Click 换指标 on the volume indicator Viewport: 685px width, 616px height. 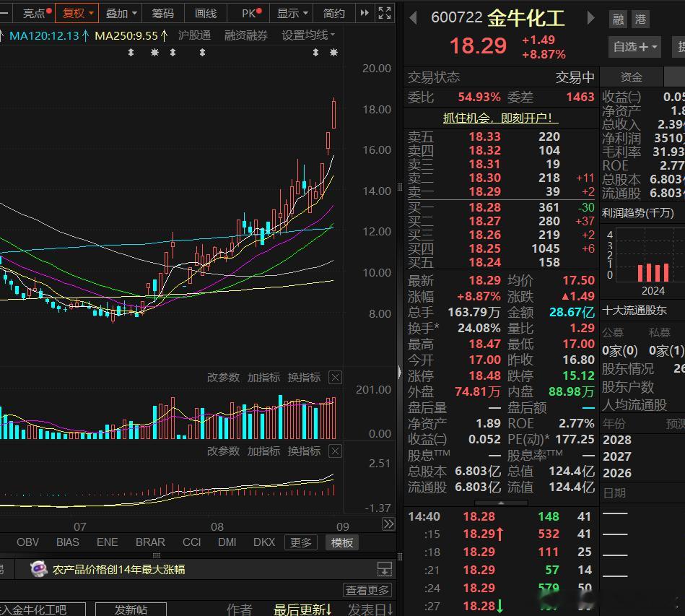[x=304, y=377]
